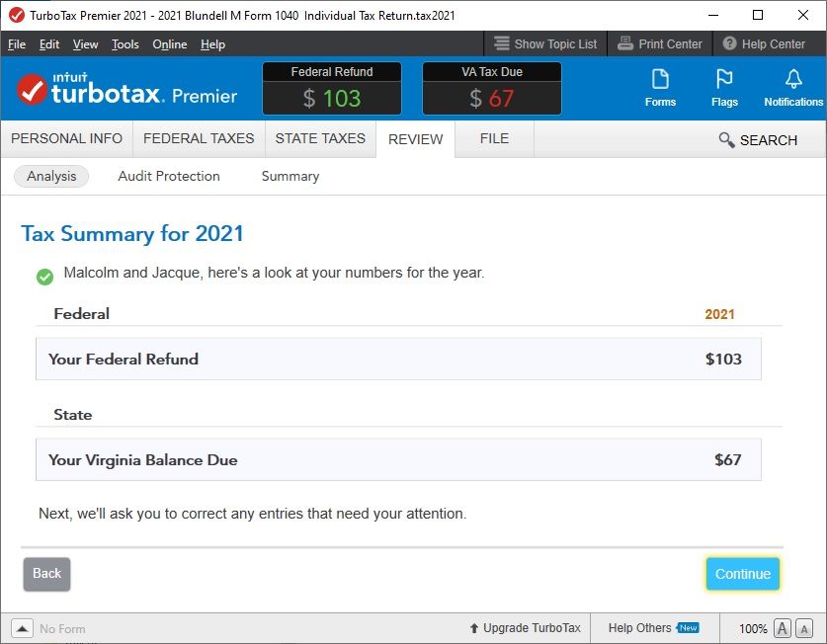Minimize the TurboTax window
This screenshot has height=644, width=827.
coord(713,15)
